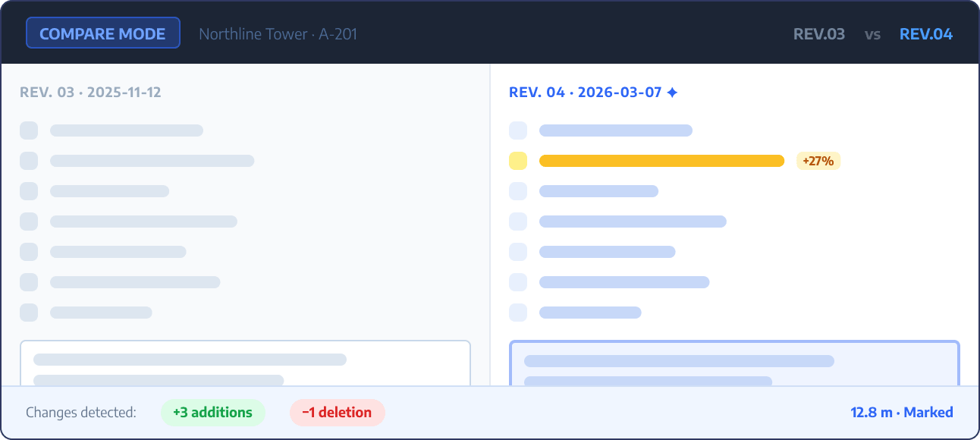Screen dimensions: 980x440
Task: Toggle the third checkbox in REV. 04 list
Action: (x=518, y=191)
